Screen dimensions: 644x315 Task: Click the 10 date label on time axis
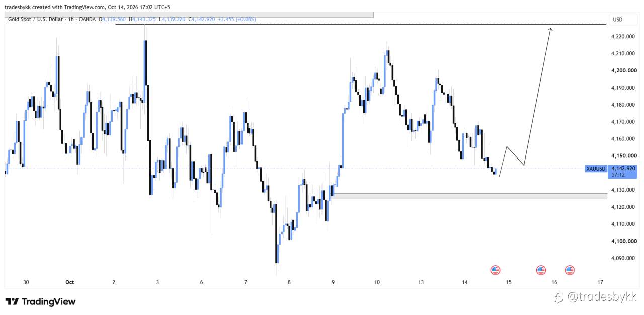[377, 283]
